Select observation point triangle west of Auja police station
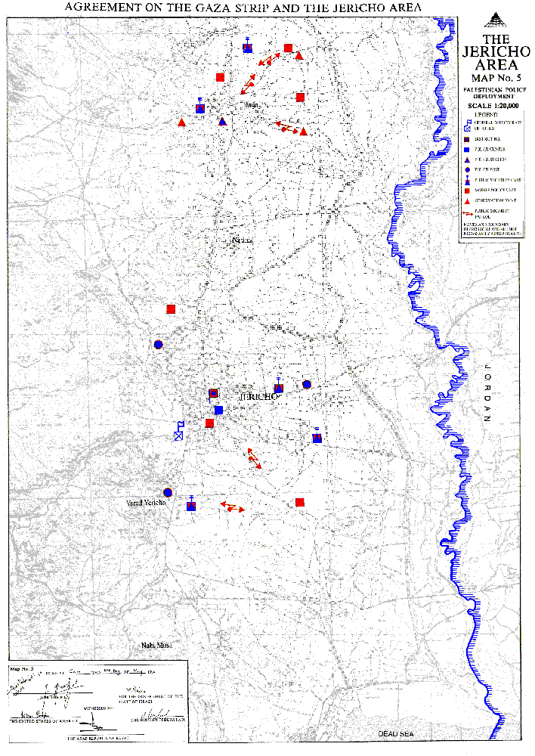Image resolution: width=535 pixels, height=756 pixels. pyautogui.click(x=181, y=122)
